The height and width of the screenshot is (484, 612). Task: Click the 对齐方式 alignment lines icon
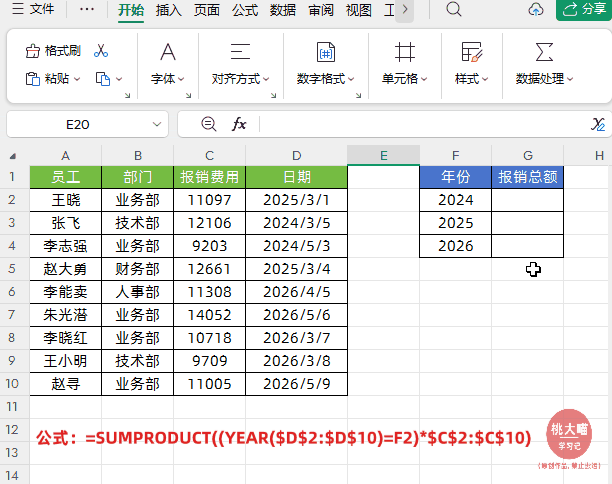[240, 52]
